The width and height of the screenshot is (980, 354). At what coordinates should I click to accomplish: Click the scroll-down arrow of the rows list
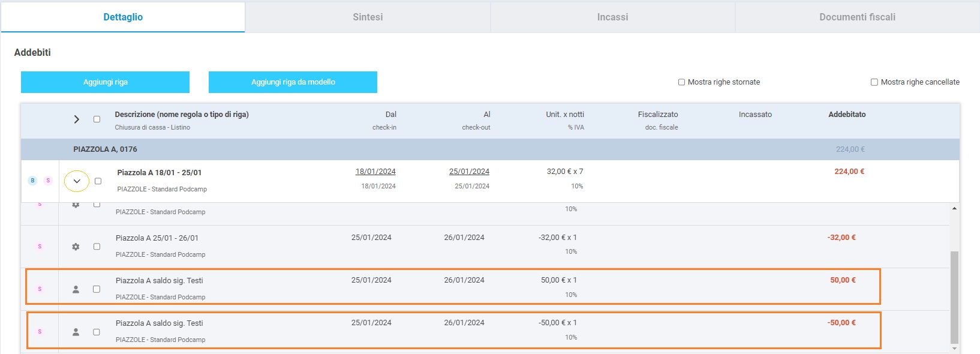(x=954, y=349)
